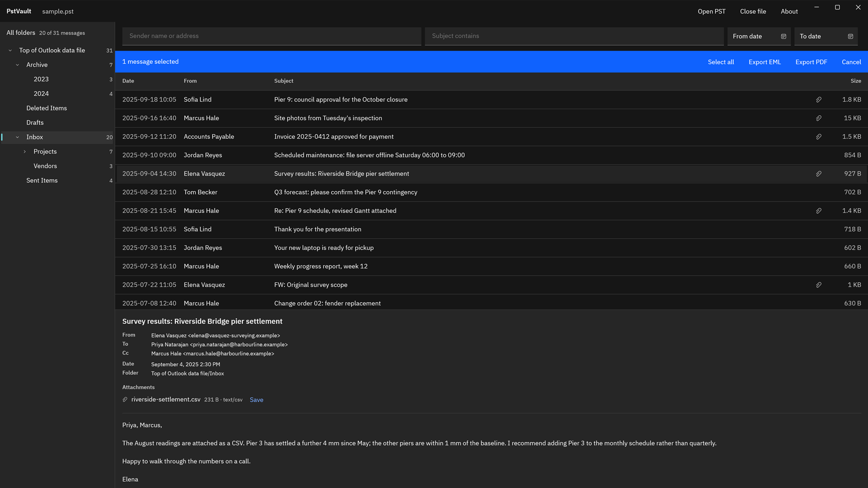Collapse the Archive folder chevron
The image size is (868, 488).
18,65
